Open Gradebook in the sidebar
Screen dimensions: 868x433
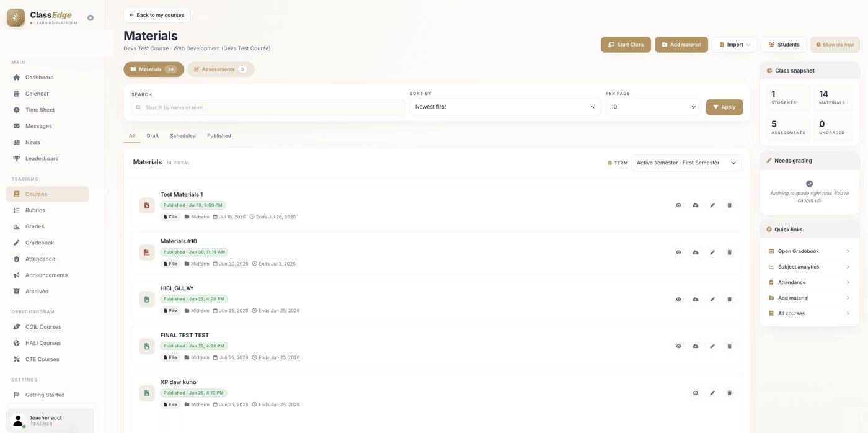(x=48, y=243)
